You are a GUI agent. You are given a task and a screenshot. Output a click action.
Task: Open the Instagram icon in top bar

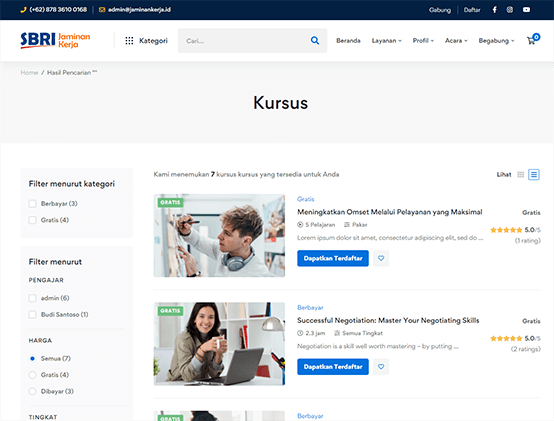click(509, 10)
